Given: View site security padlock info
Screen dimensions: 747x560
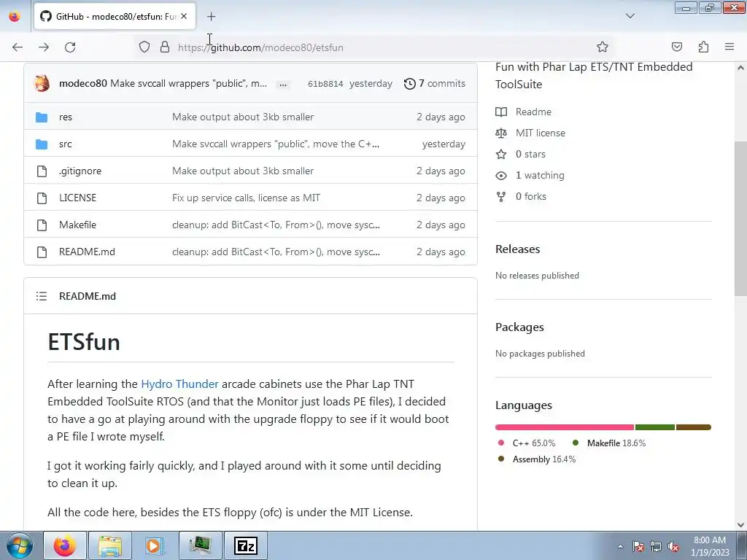Looking at the screenshot, I should (x=165, y=47).
